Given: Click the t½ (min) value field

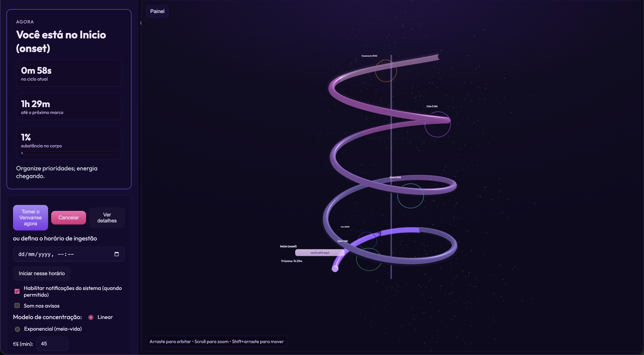Looking at the screenshot, I should coord(52,344).
